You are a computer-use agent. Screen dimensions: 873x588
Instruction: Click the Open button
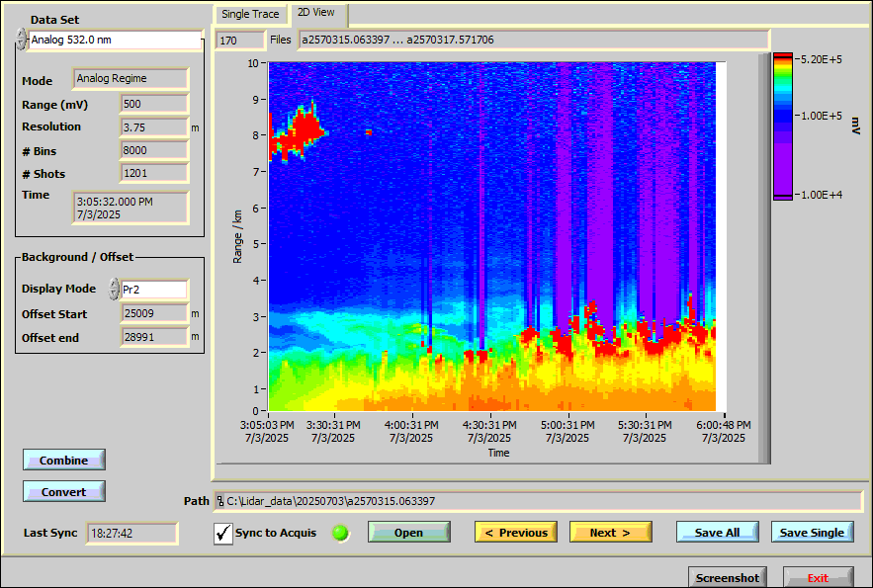408,533
